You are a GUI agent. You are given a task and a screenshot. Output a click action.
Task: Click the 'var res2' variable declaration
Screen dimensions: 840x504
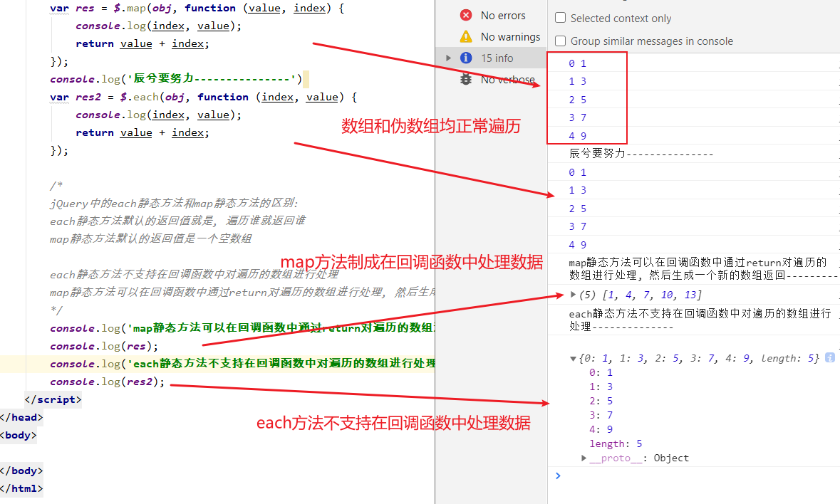click(x=76, y=97)
